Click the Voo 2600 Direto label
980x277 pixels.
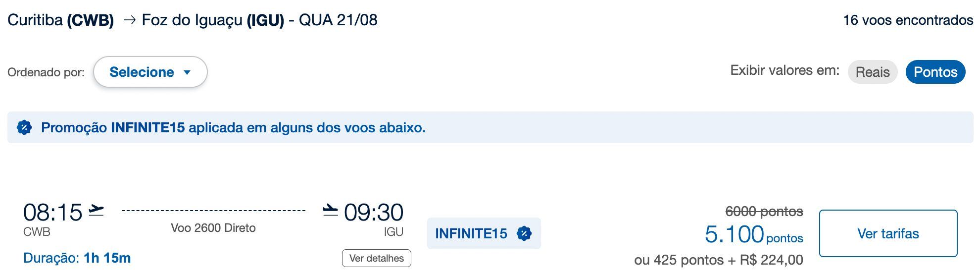(213, 228)
